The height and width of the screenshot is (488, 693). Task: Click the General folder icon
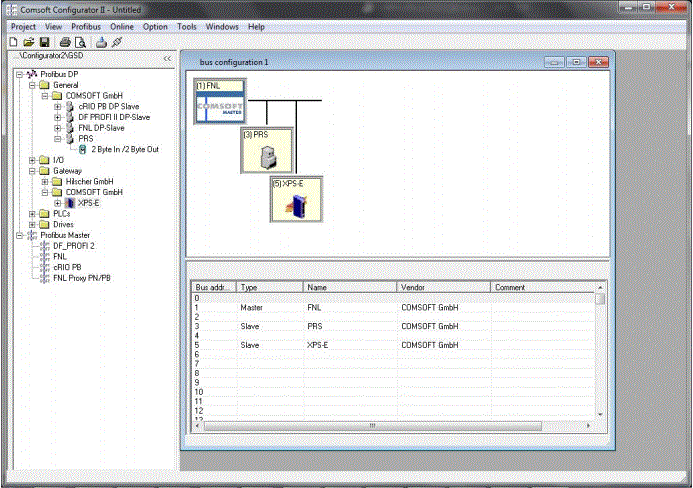pyautogui.click(x=44, y=85)
